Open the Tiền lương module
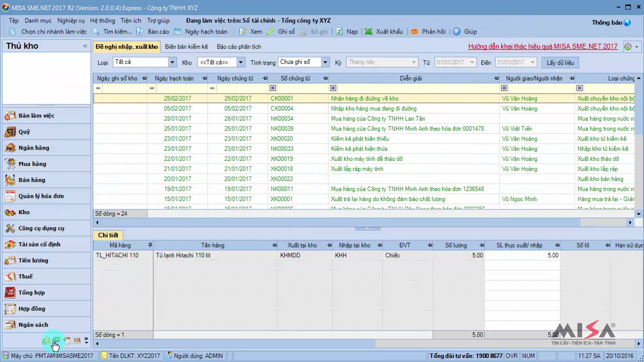This screenshot has width=644, height=362. [46, 260]
